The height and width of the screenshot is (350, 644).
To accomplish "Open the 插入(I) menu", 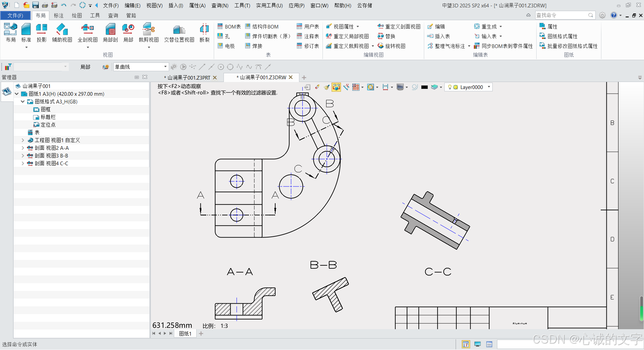I will pos(176,5).
